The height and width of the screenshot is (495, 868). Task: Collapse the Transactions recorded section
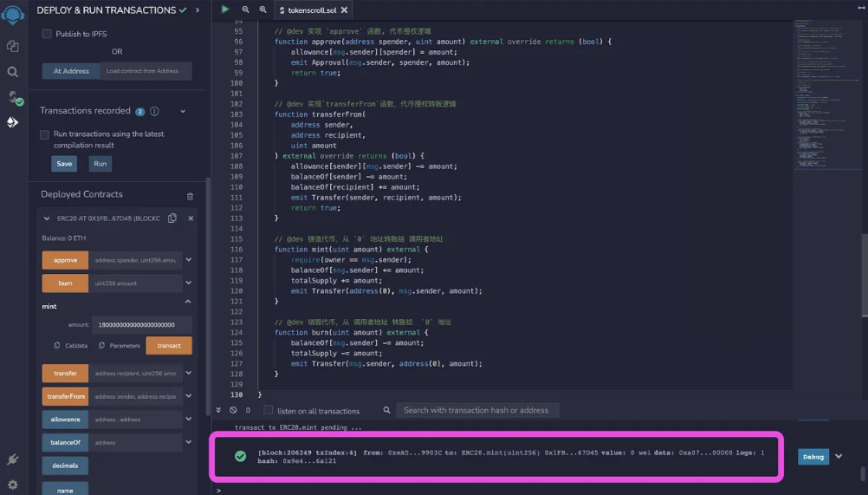click(x=183, y=111)
